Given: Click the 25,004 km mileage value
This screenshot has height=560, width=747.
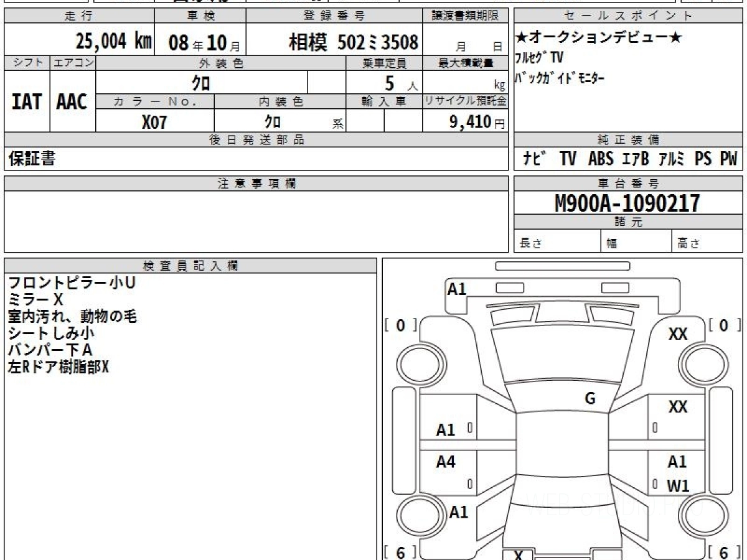Looking at the screenshot, I should coord(113,42).
